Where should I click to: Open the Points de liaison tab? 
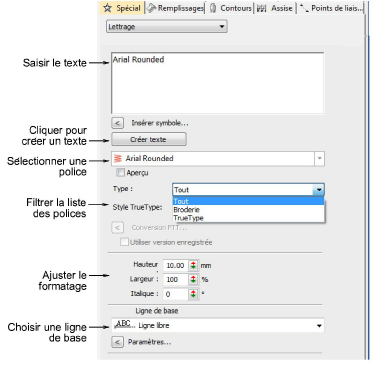331,8
